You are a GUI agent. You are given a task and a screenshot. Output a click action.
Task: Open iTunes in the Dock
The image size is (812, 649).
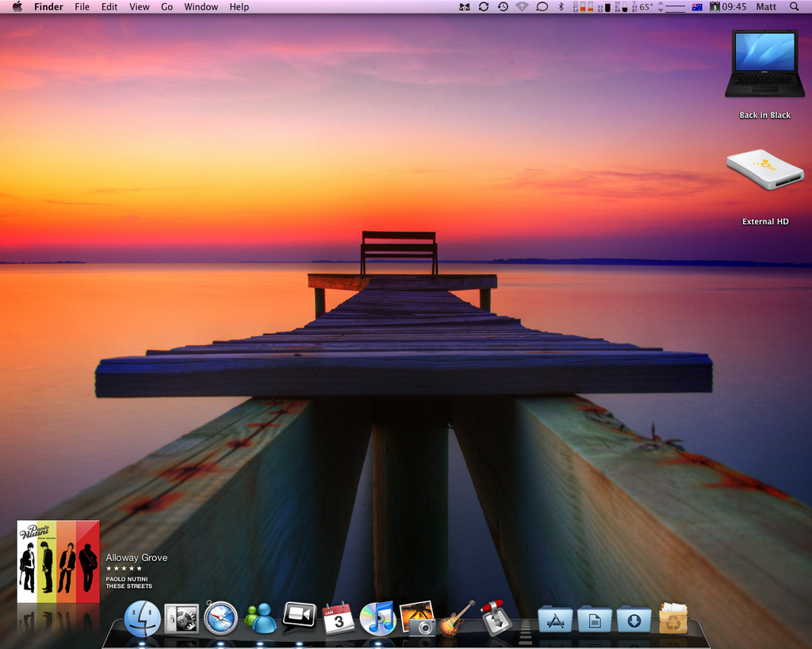pos(377,618)
